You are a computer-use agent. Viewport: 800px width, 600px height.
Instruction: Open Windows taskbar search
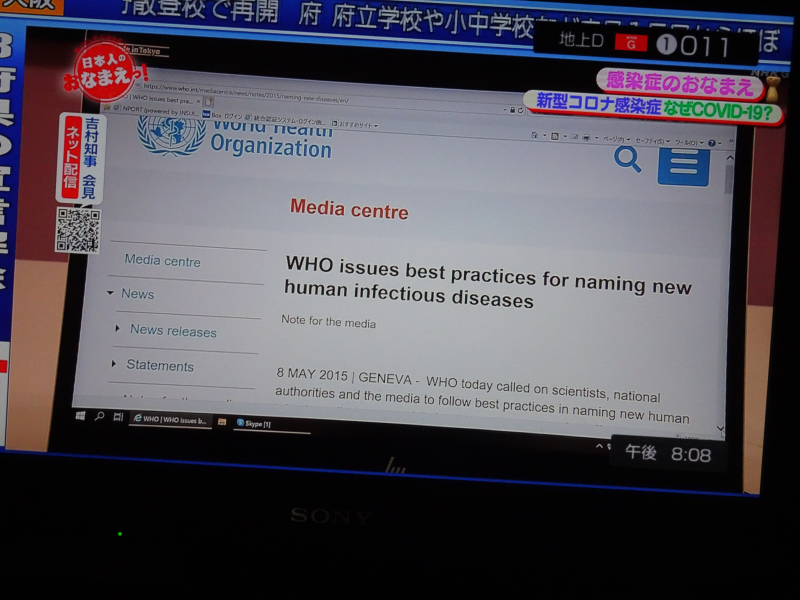point(99,416)
